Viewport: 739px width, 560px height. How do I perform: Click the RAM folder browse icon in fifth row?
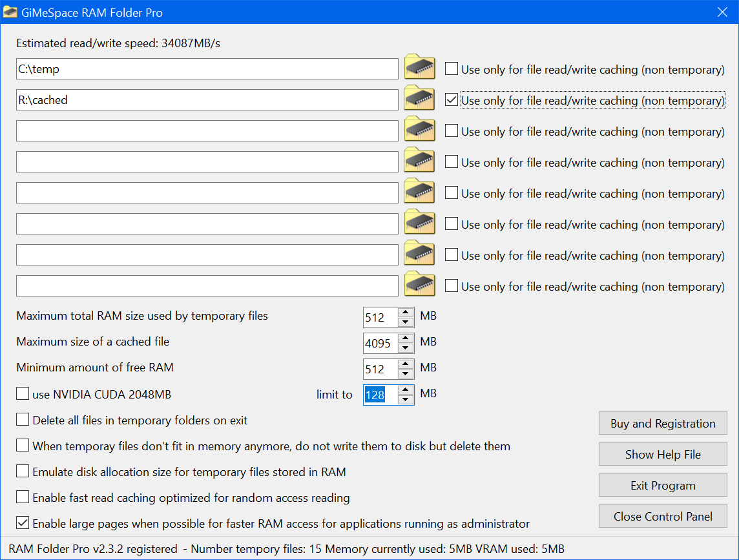419,192
